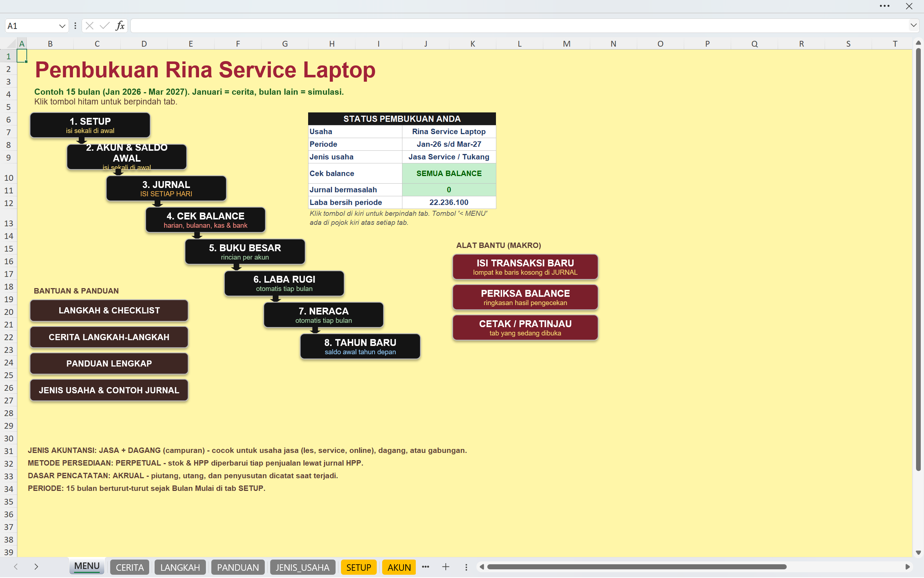Click CETAK / PRATINJAU macro button

tap(525, 327)
